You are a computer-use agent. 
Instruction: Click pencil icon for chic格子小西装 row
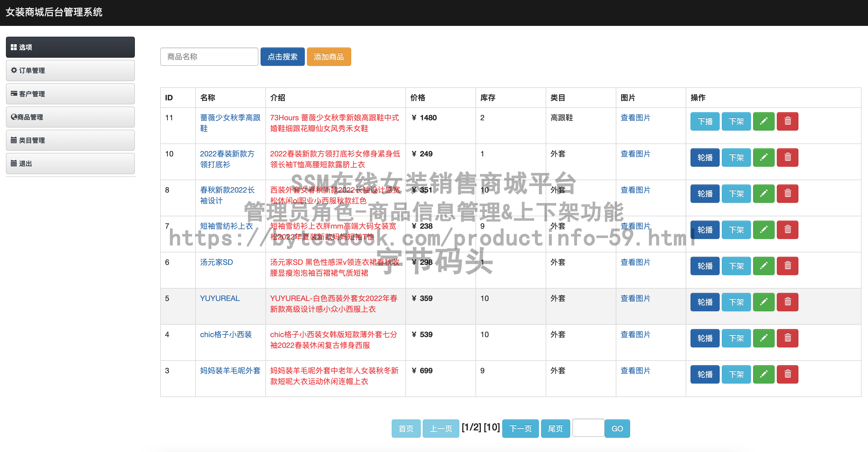click(x=763, y=338)
